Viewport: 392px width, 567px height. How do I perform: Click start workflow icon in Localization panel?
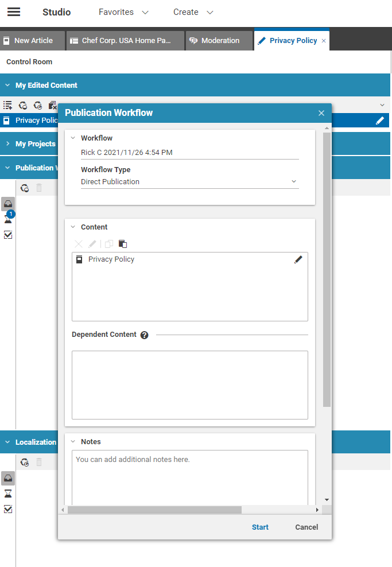[25, 462]
